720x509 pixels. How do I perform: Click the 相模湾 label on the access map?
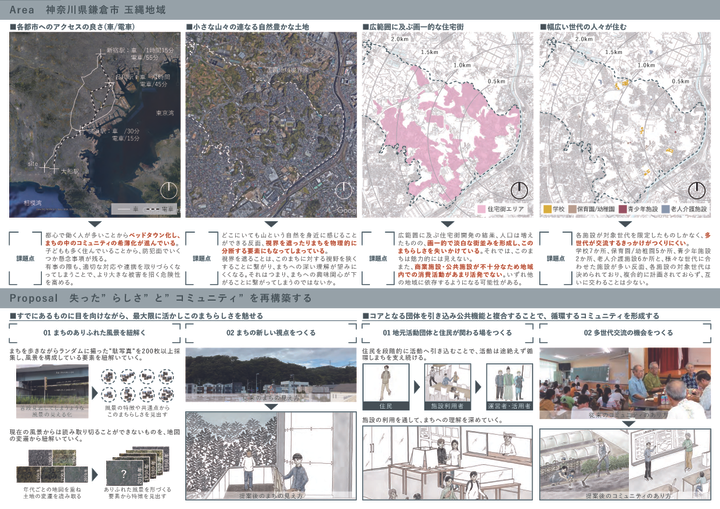[32, 202]
